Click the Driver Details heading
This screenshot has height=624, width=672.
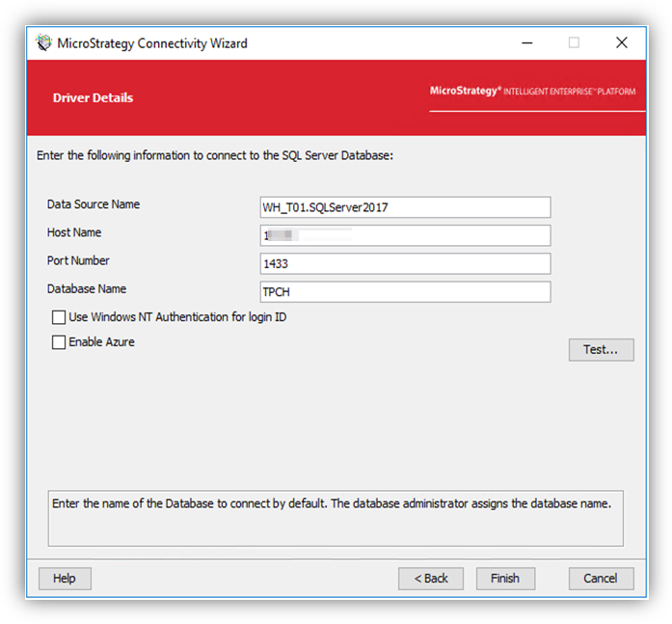93,98
